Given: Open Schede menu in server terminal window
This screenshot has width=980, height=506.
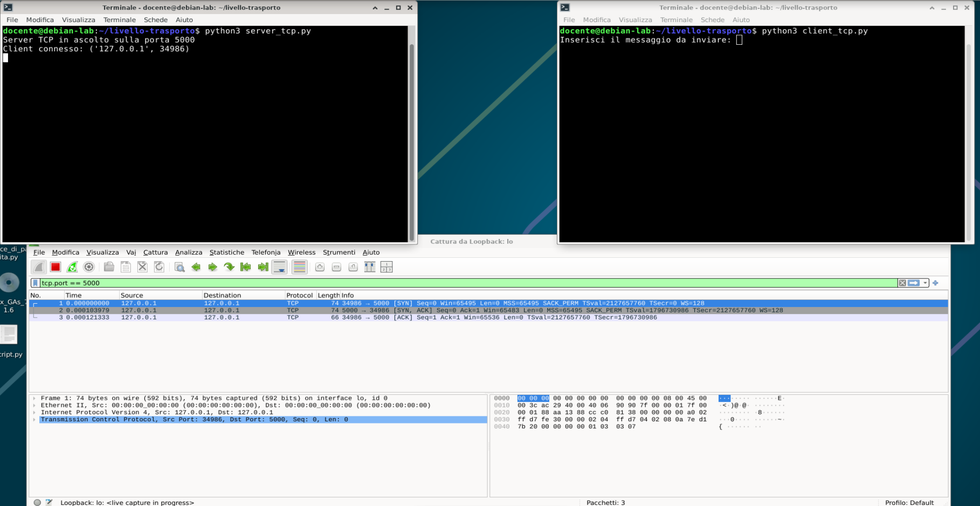Looking at the screenshot, I should 155,20.
